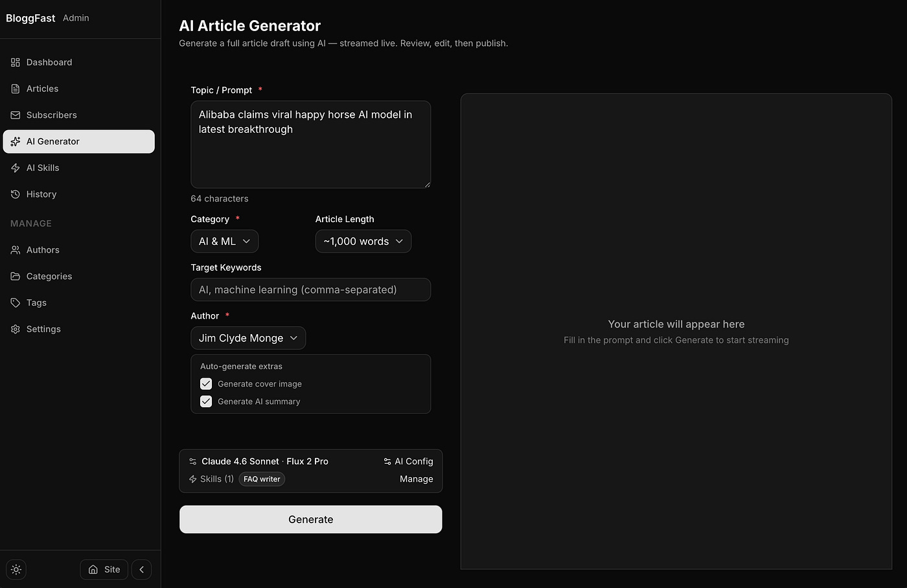Open Settings using the gear icon
Viewport: 907px width, 588px height.
tap(14, 329)
